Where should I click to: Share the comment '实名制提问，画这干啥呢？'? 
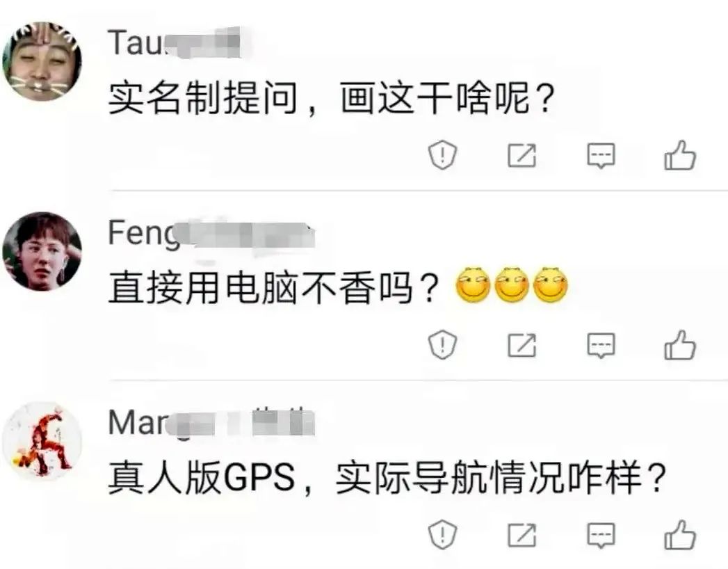click(x=521, y=155)
